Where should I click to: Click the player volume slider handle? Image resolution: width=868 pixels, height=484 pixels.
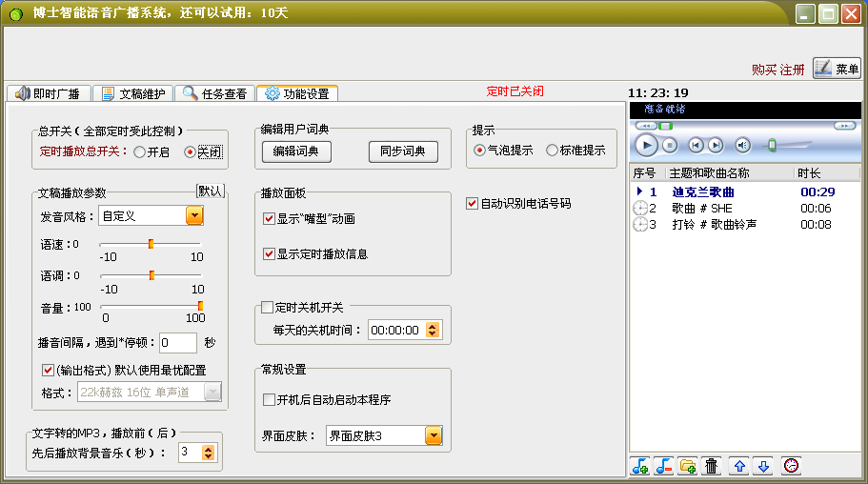772,146
